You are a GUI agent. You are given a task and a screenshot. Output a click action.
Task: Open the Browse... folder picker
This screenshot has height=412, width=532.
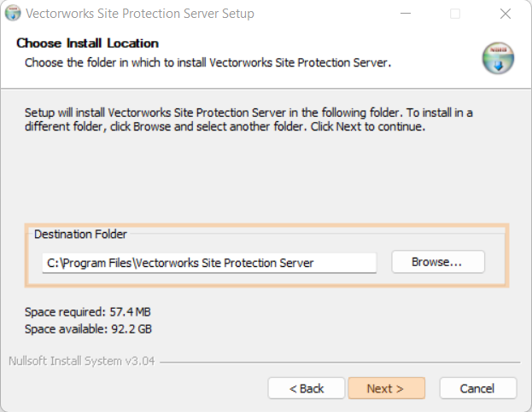[438, 262]
